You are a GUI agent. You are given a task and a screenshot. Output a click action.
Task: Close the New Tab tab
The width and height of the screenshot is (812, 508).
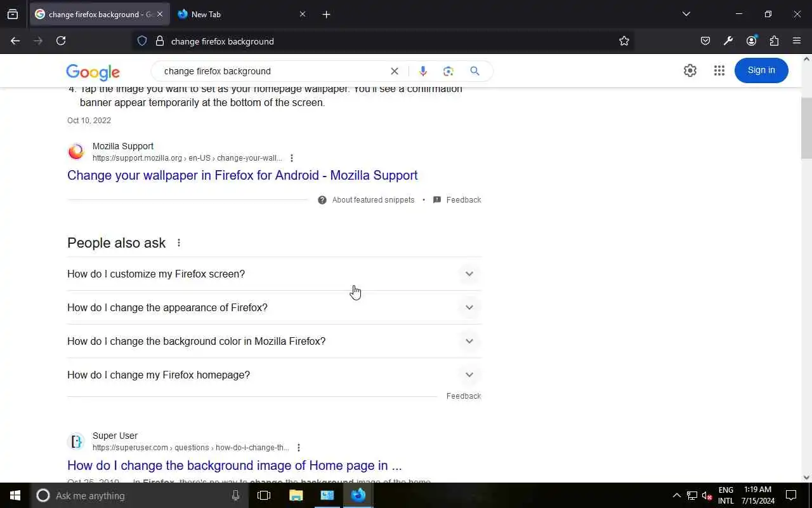(x=303, y=14)
